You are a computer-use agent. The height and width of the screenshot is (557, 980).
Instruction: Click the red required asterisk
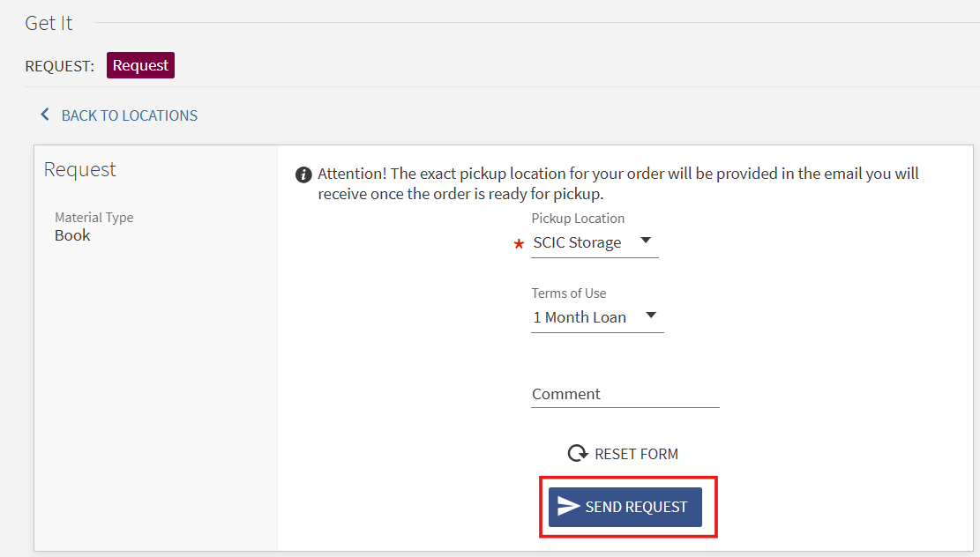pyautogui.click(x=519, y=246)
